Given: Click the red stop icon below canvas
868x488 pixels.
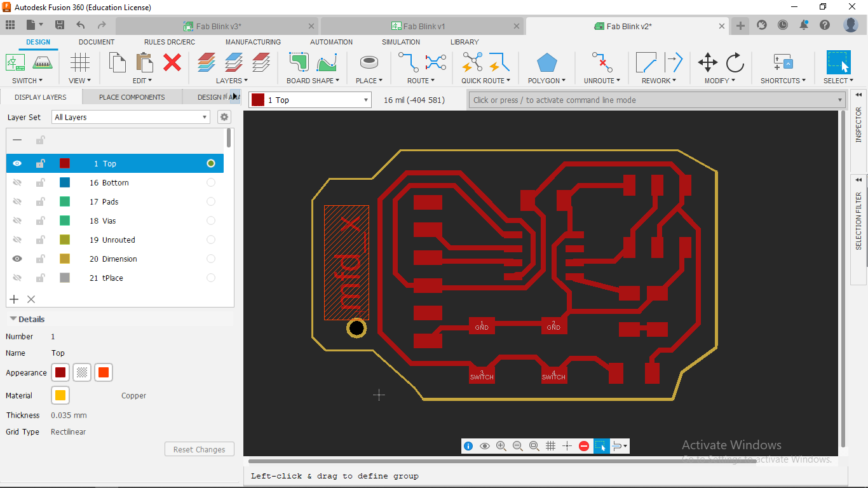Looking at the screenshot, I should click(584, 446).
